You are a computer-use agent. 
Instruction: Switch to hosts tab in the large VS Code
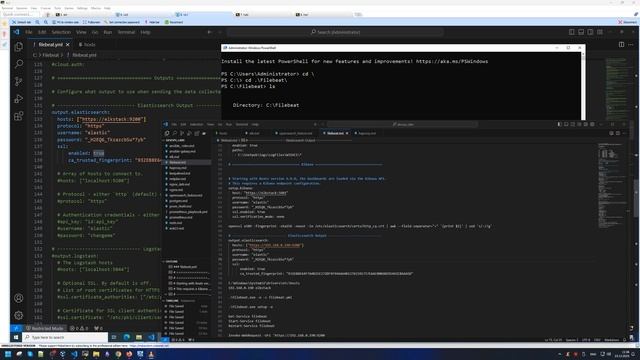[x=87, y=44]
